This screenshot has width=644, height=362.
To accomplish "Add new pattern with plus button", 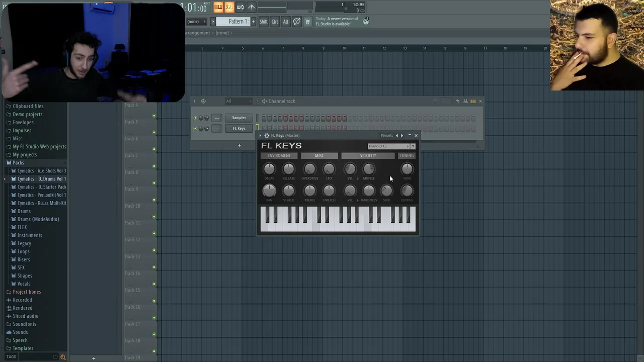I will point(253,22).
